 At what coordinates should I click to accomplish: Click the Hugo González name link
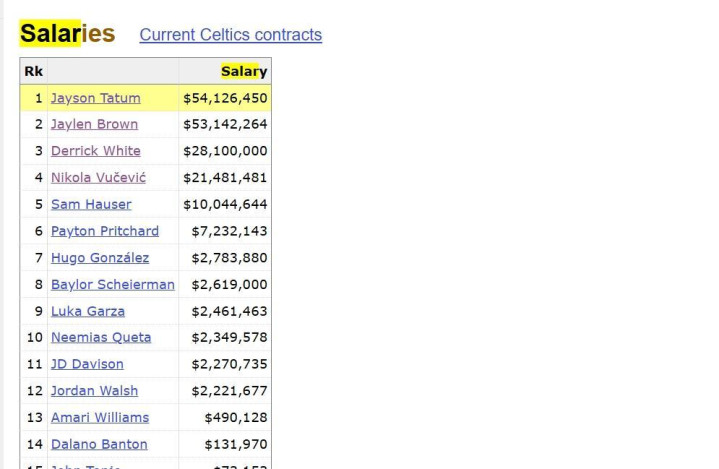point(100,258)
